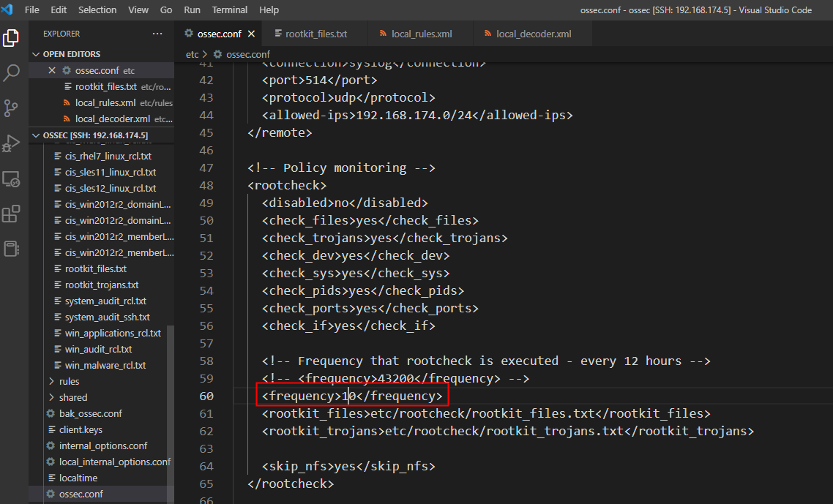Click gear icon on ossec.conf tab
This screenshot has height=504, width=833.
189,33
